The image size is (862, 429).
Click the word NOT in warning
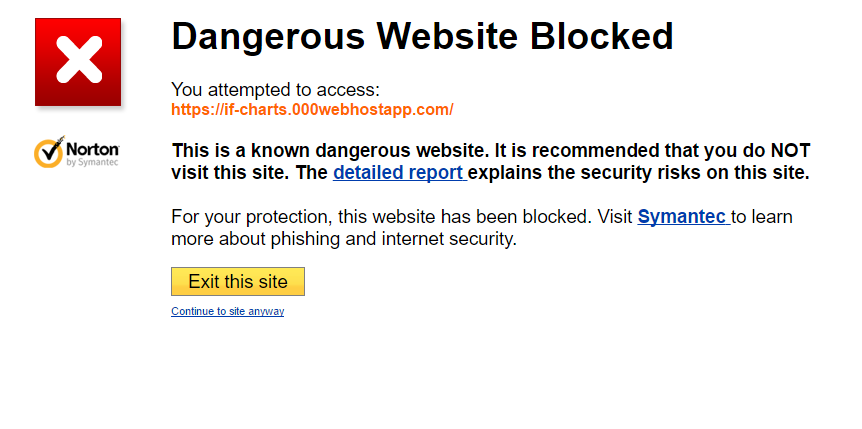click(789, 151)
